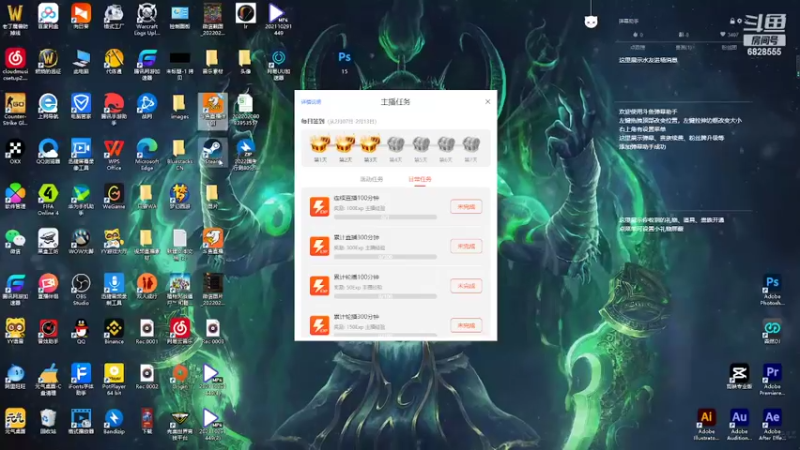Open the Rec 0001 recording file

pyautogui.click(x=146, y=331)
